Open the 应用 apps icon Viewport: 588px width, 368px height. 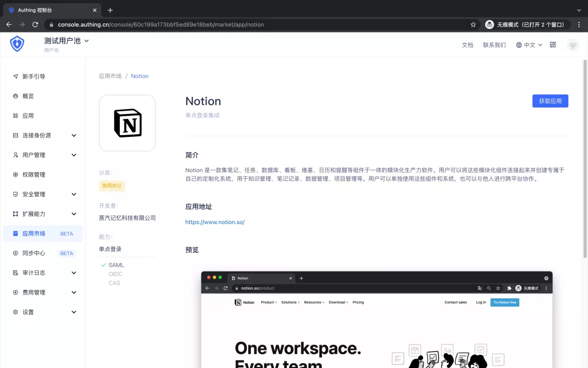point(15,116)
